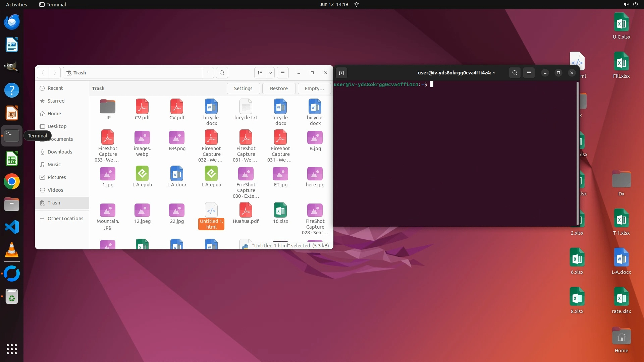This screenshot has height=362, width=644.
Task: Toggle list view in Files window
Action: 260,73
